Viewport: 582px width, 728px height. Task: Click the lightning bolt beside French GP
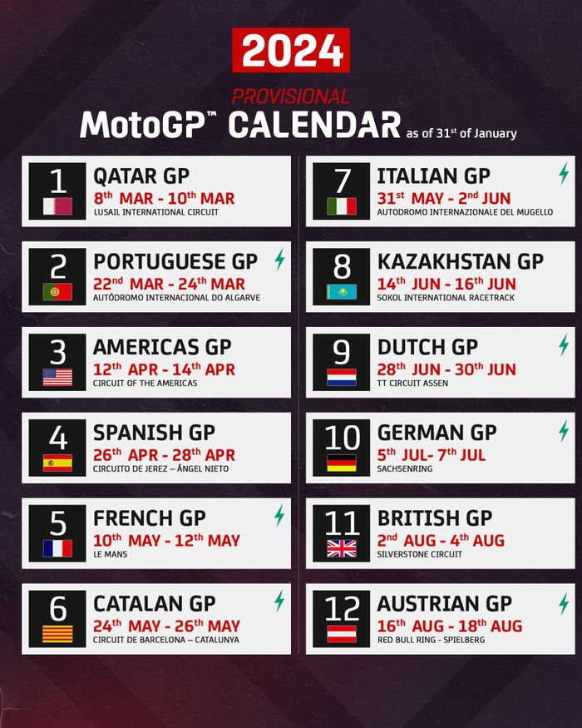click(x=279, y=516)
